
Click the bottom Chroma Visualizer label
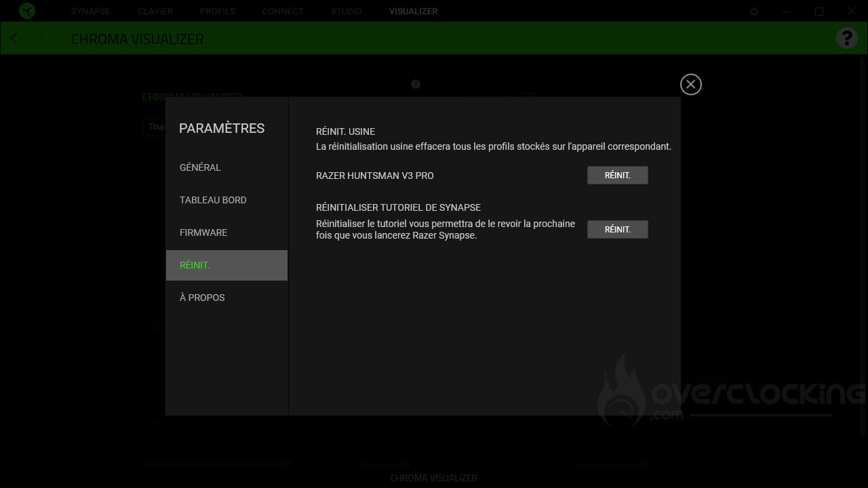coord(434,478)
